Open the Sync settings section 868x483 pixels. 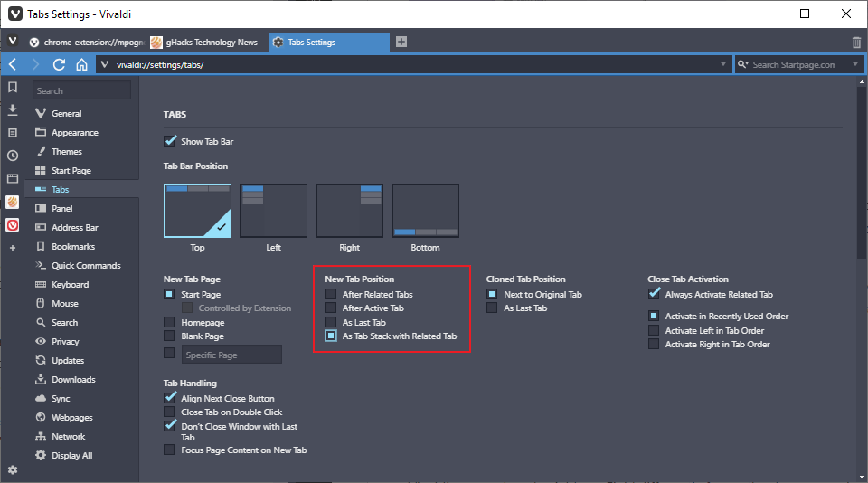point(81,398)
